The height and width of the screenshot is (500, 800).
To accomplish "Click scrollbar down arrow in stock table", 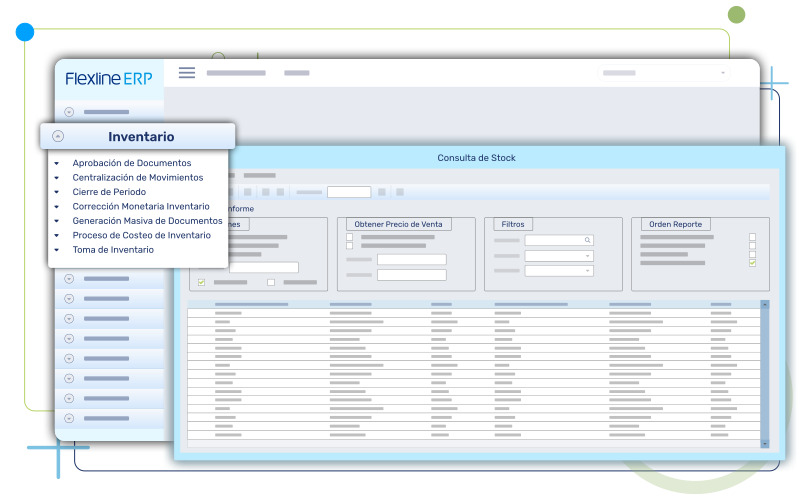I will pyautogui.click(x=765, y=443).
